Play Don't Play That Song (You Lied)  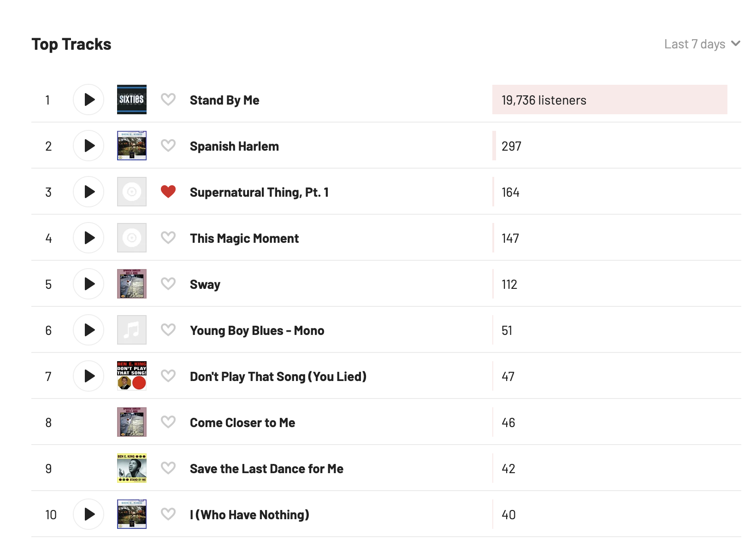[89, 376]
